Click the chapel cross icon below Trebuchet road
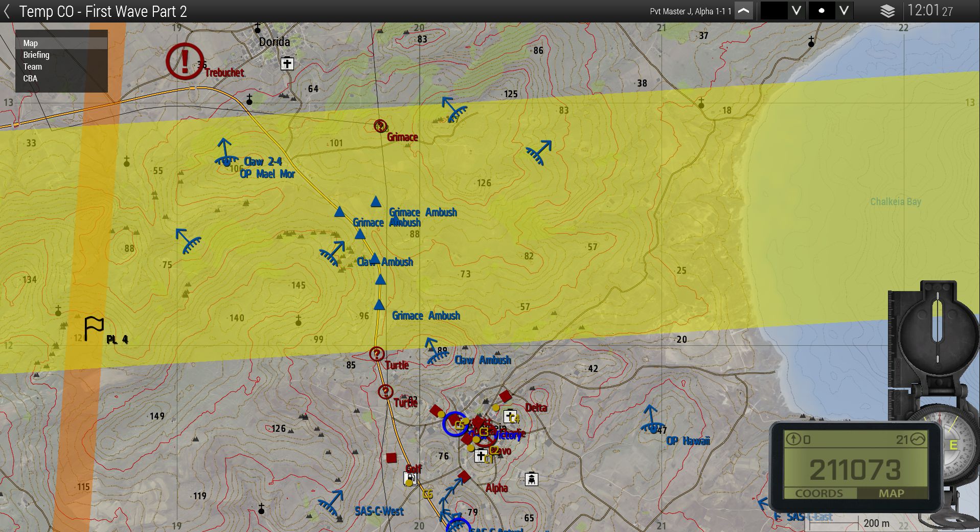This screenshot has width=980, height=532. click(x=249, y=99)
